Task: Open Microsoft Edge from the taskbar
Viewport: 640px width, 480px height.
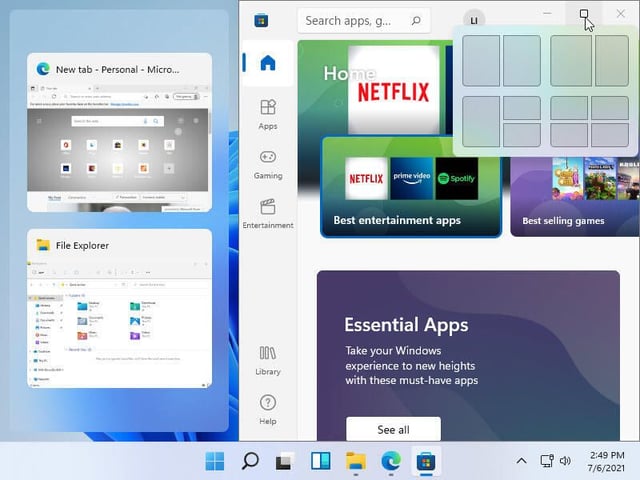Action: point(391,461)
